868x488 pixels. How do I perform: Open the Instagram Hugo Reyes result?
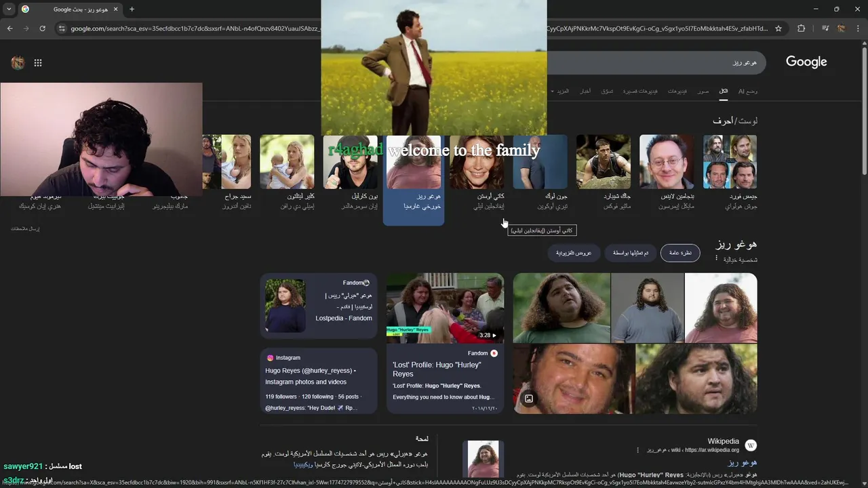coord(318,381)
